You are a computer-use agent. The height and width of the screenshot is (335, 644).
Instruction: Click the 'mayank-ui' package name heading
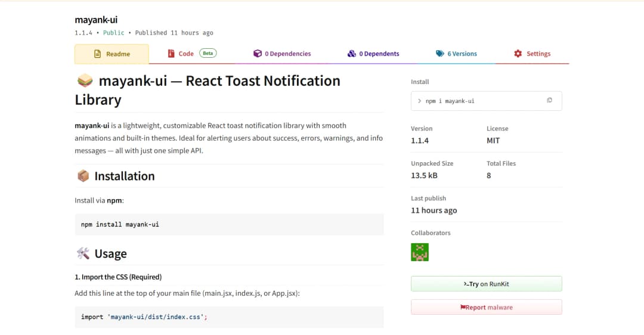point(96,20)
